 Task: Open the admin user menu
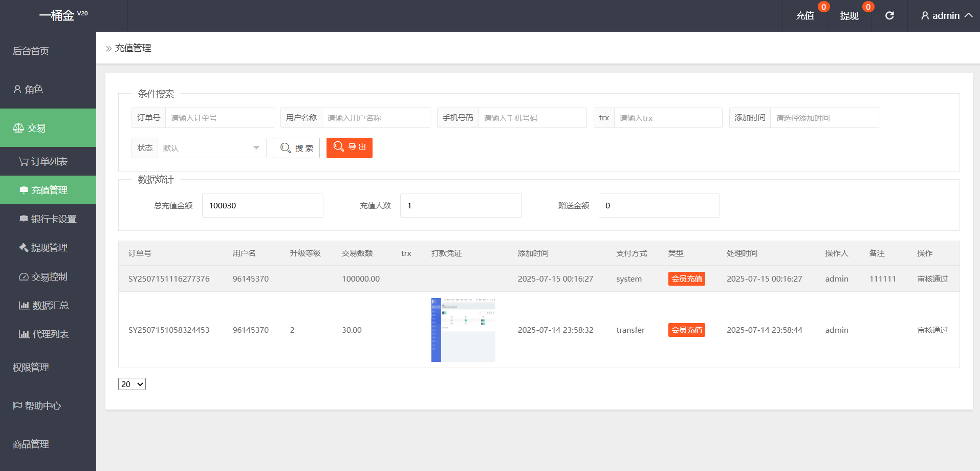pos(946,15)
